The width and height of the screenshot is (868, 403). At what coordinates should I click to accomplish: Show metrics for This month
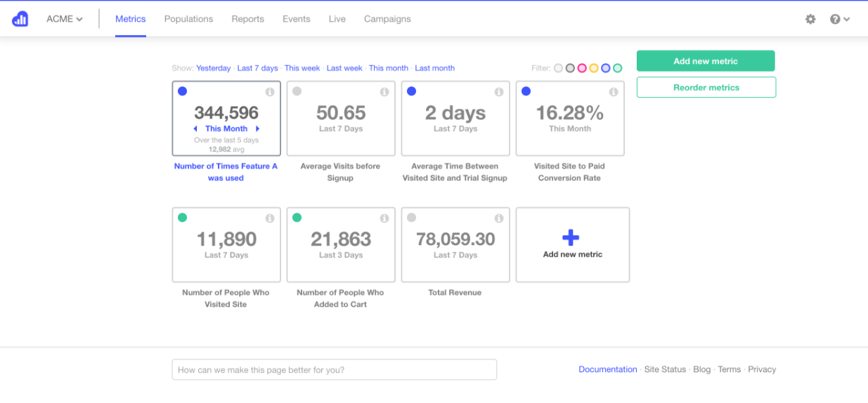click(389, 68)
